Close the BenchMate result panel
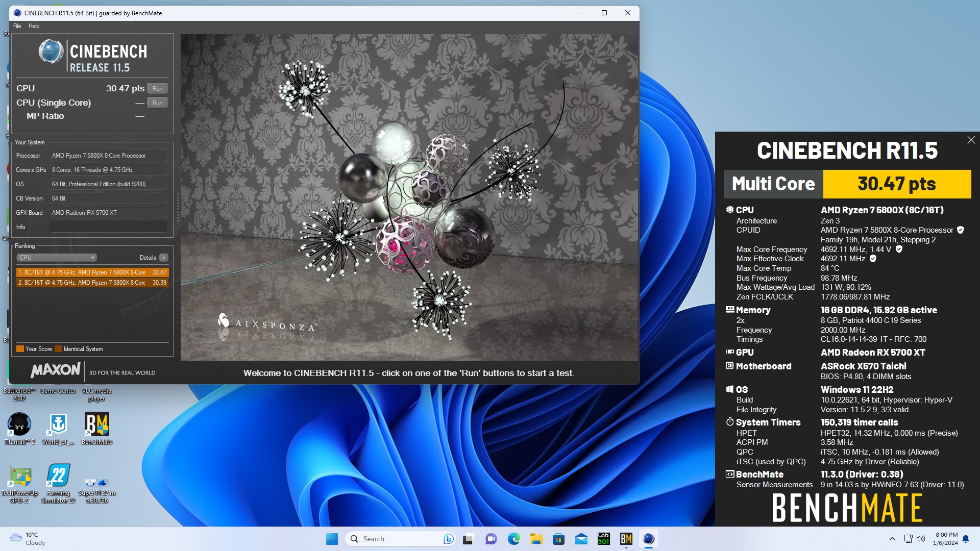980x551 pixels. [x=971, y=140]
